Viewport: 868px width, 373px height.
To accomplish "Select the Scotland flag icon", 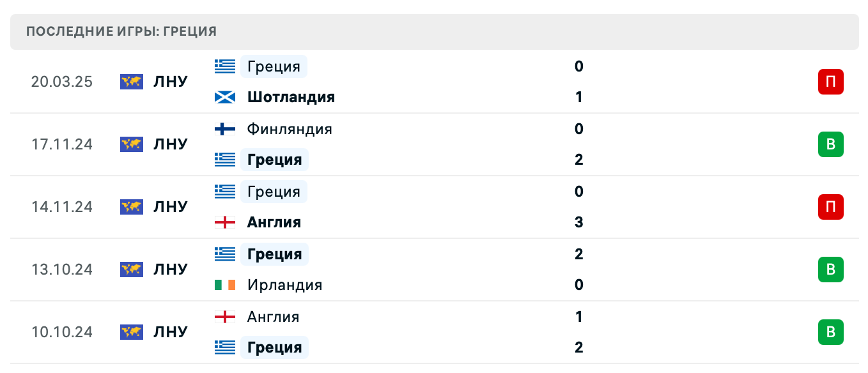I will pos(225,97).
